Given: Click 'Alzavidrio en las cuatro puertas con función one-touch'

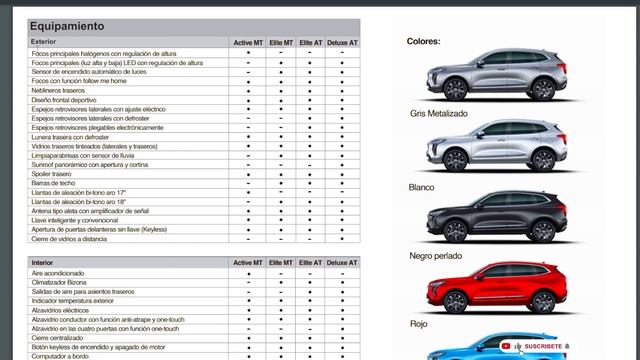Looking at the screenshot, I should coord(105,329).
